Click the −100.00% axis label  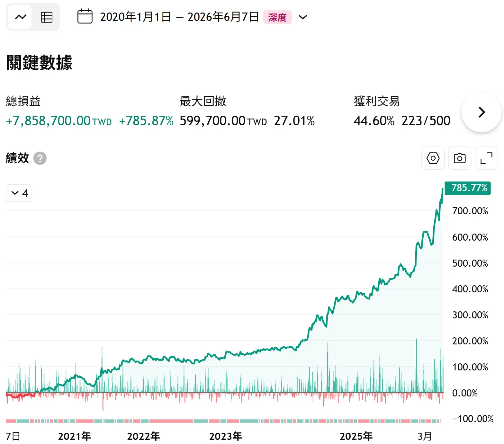coord(473,419)
